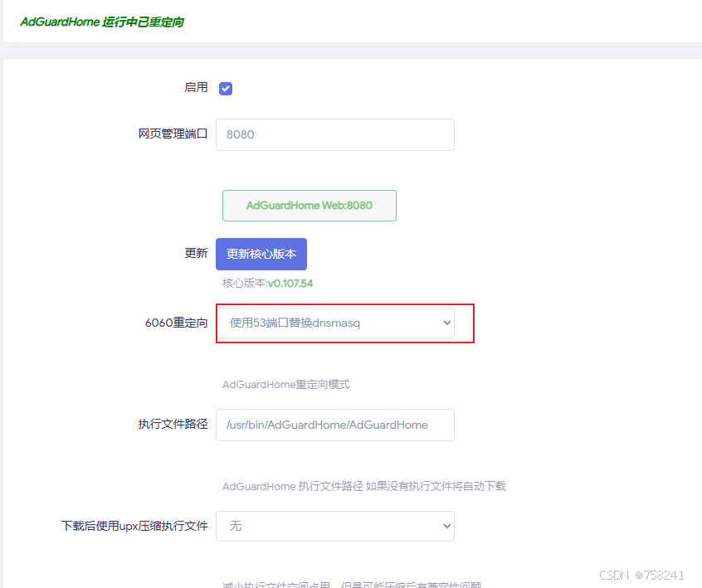The image size is (702, 588).
Task: Click the 下载后使用upx压缩执行文件 label
Action: [x=134, y=526]
